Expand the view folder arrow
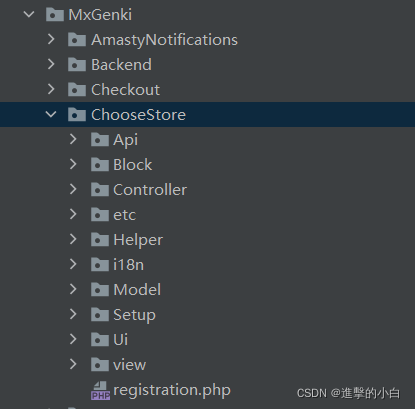This screenshot has width=415, height=409. [73, 364]
